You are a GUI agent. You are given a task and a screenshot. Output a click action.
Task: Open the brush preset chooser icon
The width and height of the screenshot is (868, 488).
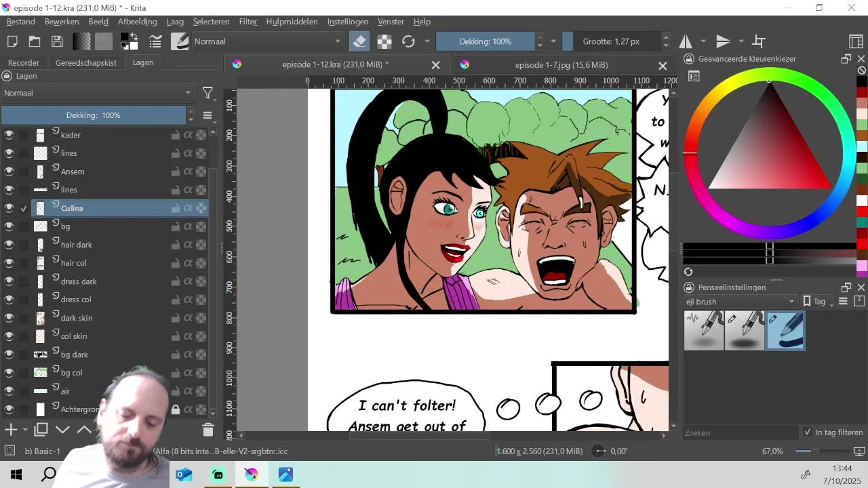pyautogui.click(x=180, y=41)
